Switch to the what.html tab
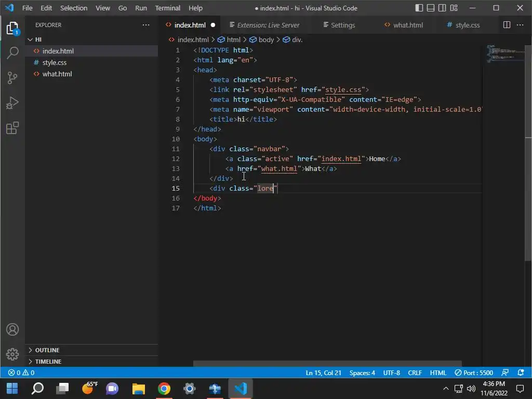This screenshot has height=399, width=532. point(404,25)
